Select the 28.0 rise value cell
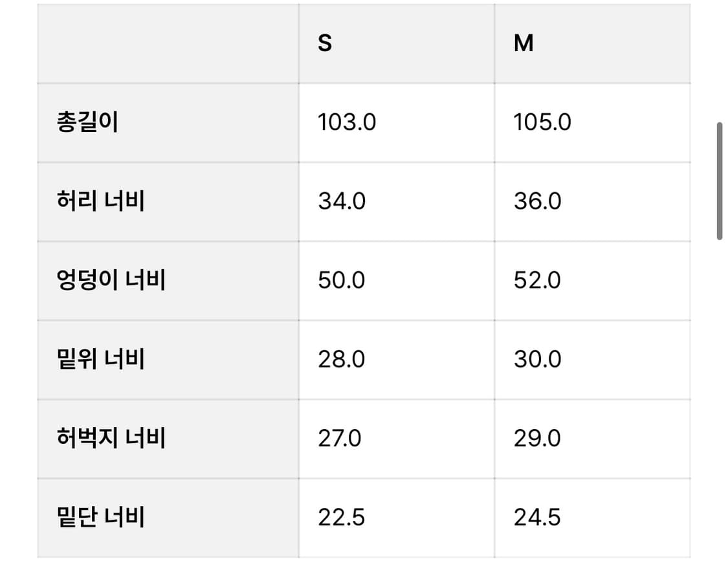 (397, 359)
